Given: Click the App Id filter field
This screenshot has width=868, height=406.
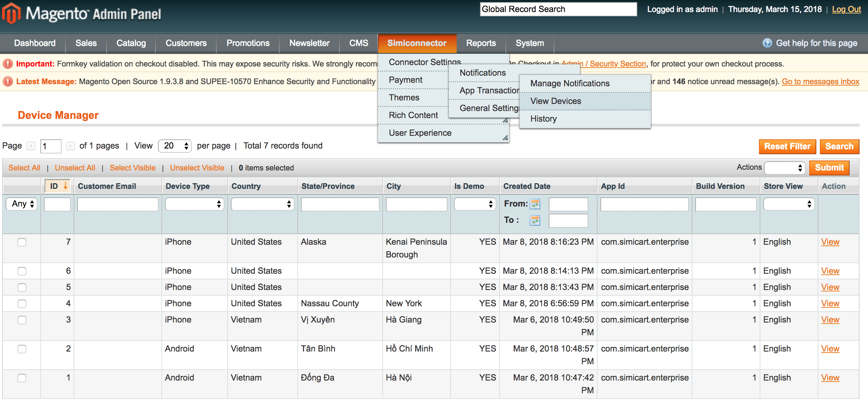Looking at the screenshot, I should 644,204.
